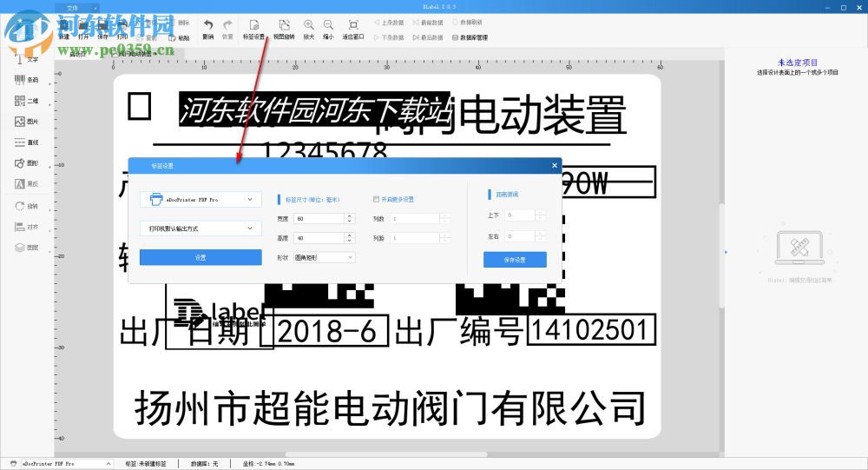Click the 上下 vertical offset field
The height and width of the screenshot is (470, 868).
520,215
